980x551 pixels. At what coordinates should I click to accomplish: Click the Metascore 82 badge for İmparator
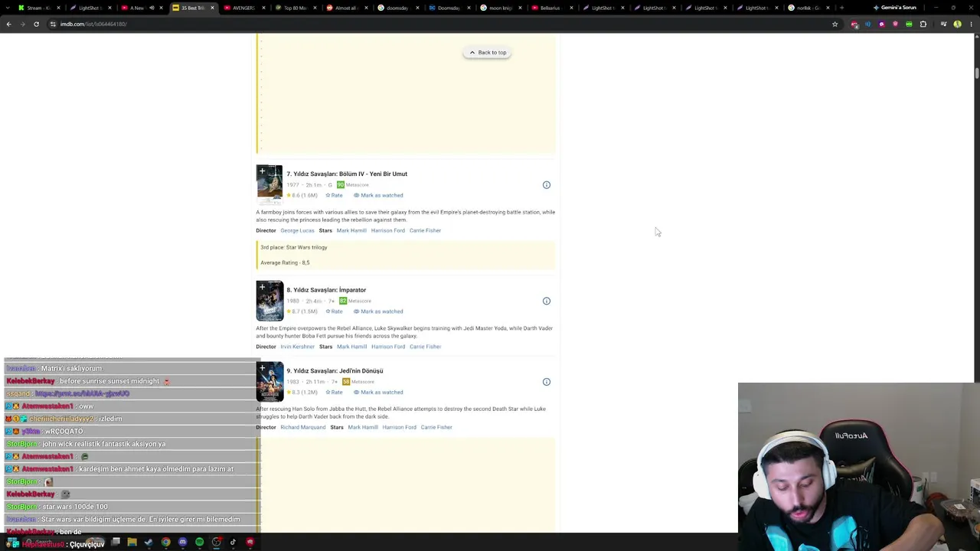[x=343, y=302]
